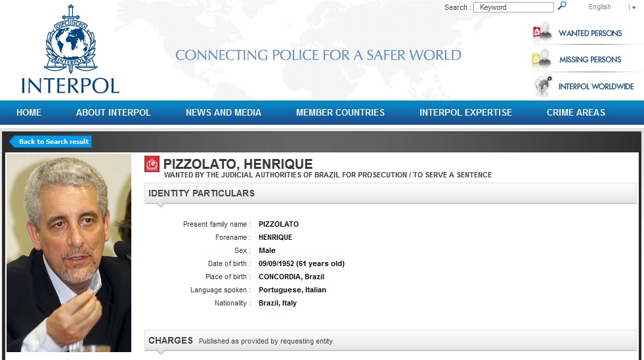
Task: Select nationality Brazil, Italy value
Action: pyautogui.click(x=278, y=304)
